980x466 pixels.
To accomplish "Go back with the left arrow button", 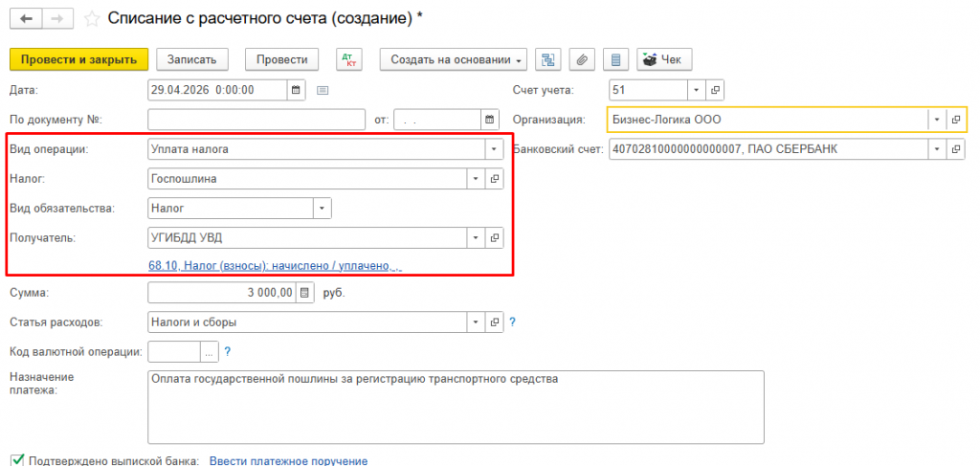I will (x=27, y=19).
